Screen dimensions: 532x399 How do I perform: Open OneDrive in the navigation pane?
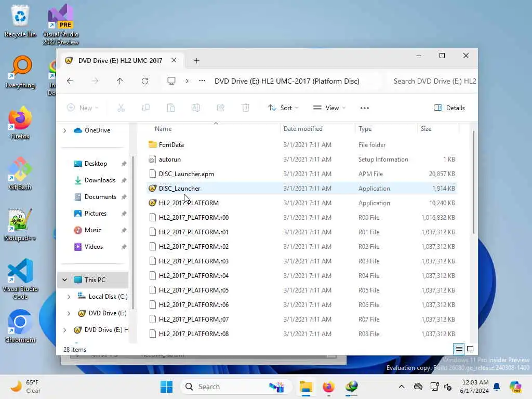92,130
